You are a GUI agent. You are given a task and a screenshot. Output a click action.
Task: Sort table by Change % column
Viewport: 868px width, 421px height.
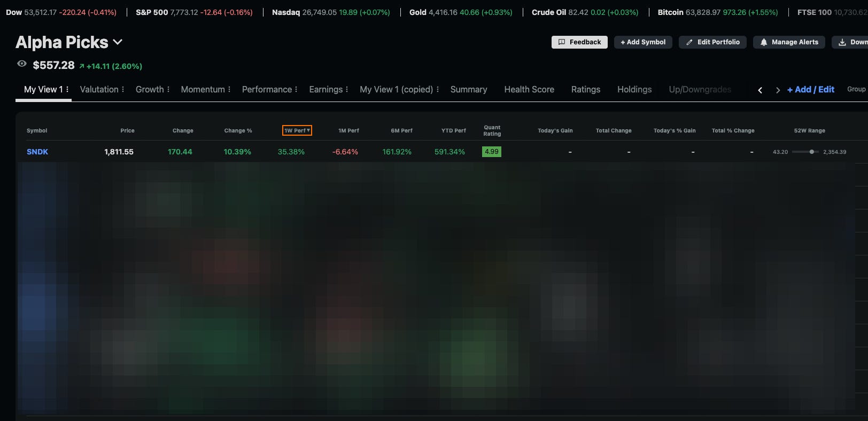[x=238, y=130]
